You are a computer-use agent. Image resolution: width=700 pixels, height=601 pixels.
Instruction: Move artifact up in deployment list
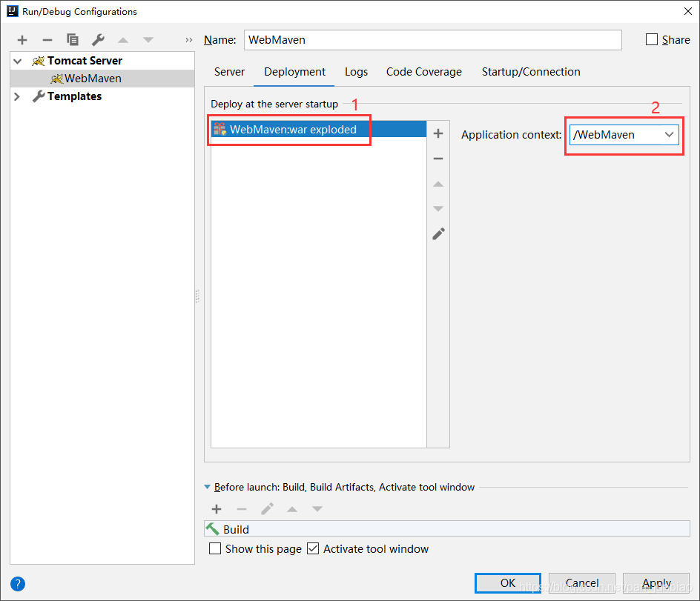pos(438,184)
